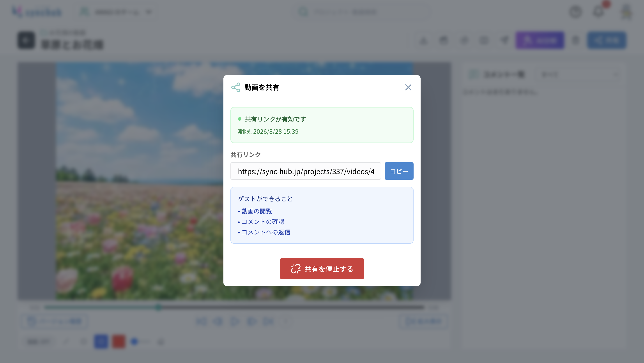This screenshot has height=363, width=644.
Task: Select the share link URL field
Action: point(306,171)
